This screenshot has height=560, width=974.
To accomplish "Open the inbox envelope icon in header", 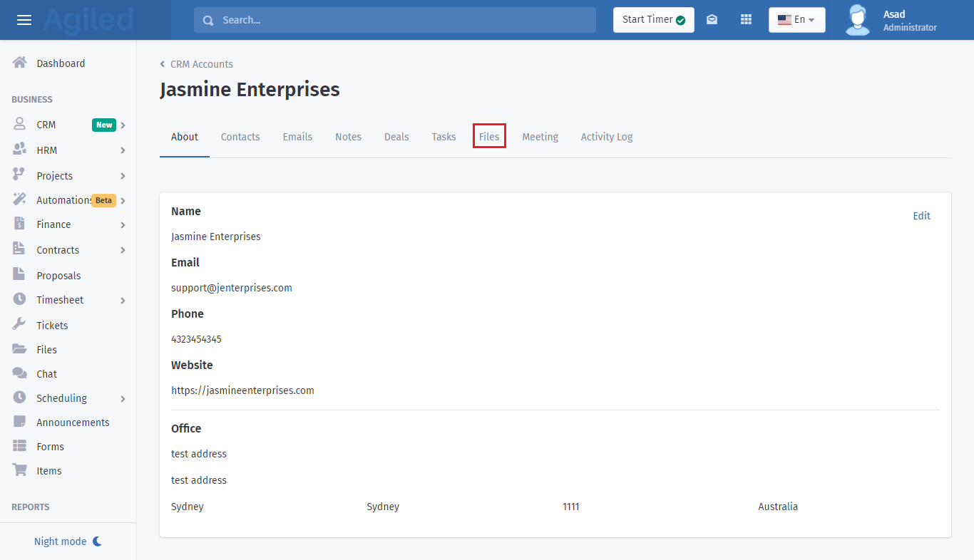I will click(712, 20).
